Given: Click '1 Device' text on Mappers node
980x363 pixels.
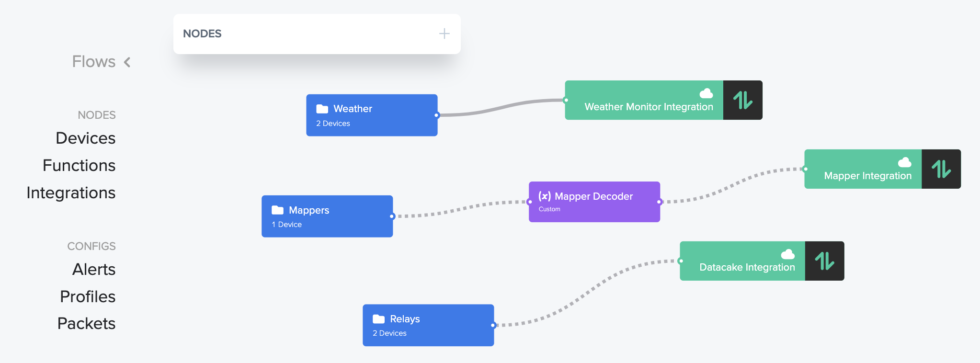Looking at the screenshot, I should [x=286, y=225].
